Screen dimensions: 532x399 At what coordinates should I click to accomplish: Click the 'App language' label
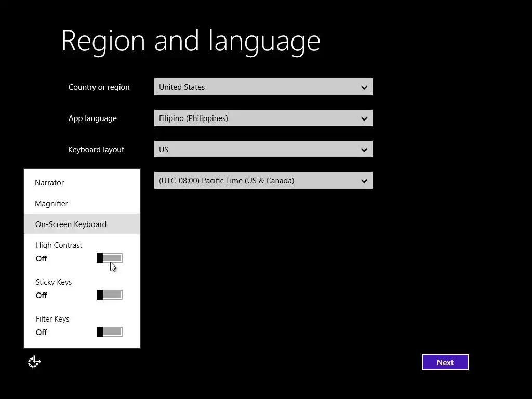pos(92,118)
